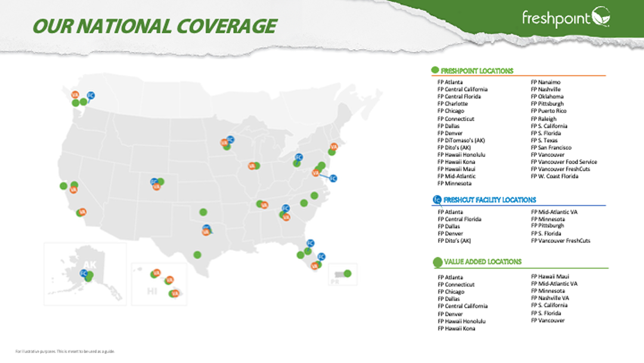The width and height of the screenshot is (644, 363).
Task: Select green marker at Raleigh, North Carolina
Action: pyautogui.click(x=314, y=196)
